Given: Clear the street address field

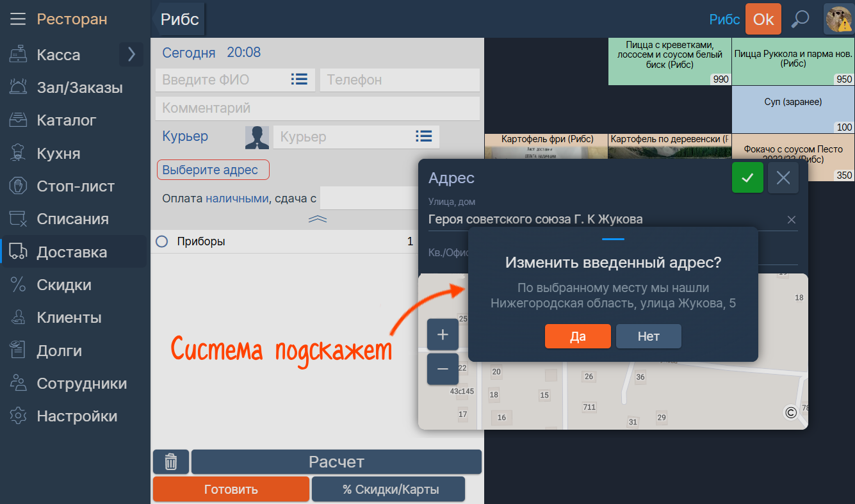Looking at the screenshot, I should (792, 220).
